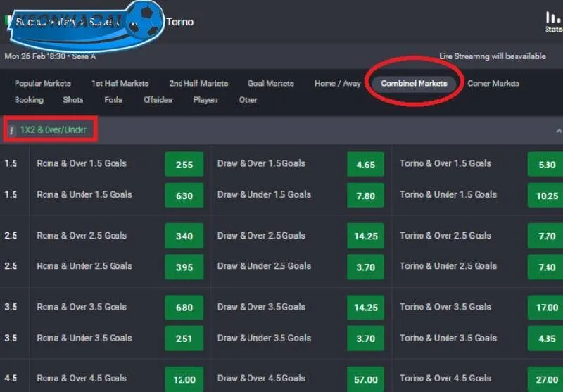Open the Combined Markets tab
Viewport: 563px width, 392px height.
(x=414, y=83)
